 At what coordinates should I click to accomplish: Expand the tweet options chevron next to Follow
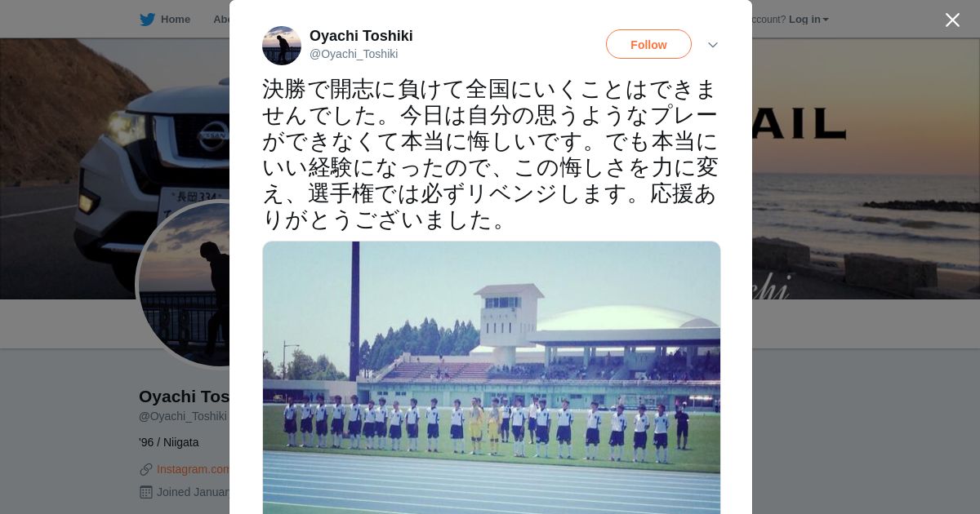[713, 45]
